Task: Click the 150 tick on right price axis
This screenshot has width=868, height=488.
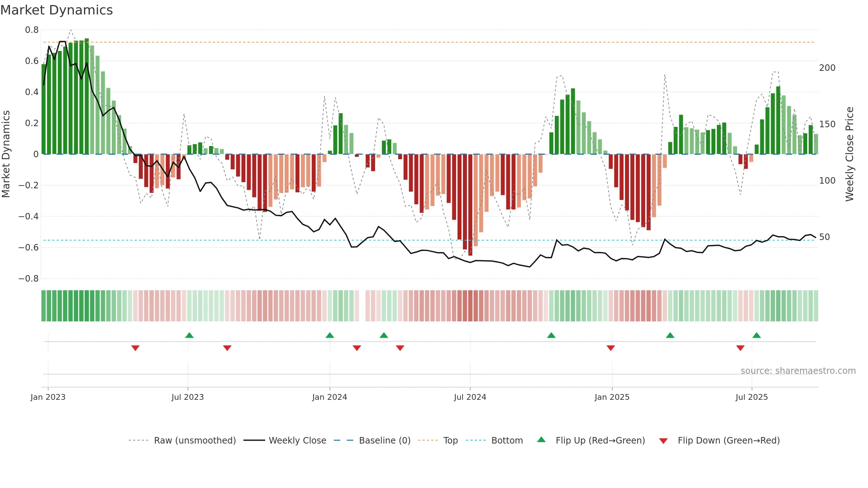Action: [827, 124]
